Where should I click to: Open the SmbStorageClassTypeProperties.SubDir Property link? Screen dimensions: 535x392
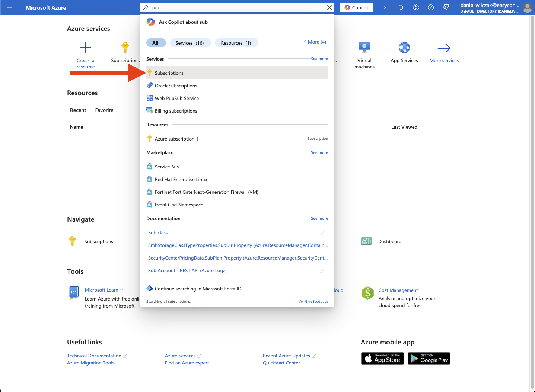[x=238, y=245]
